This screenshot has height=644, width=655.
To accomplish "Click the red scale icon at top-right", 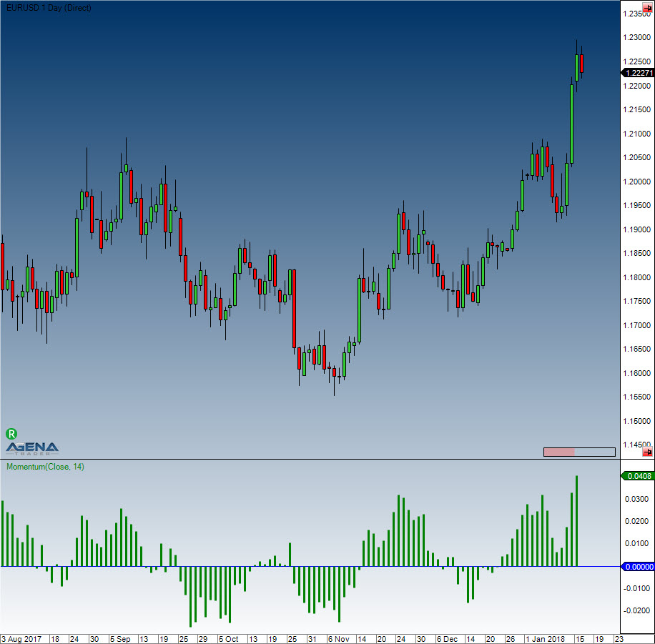I will (x=646, y=7).
